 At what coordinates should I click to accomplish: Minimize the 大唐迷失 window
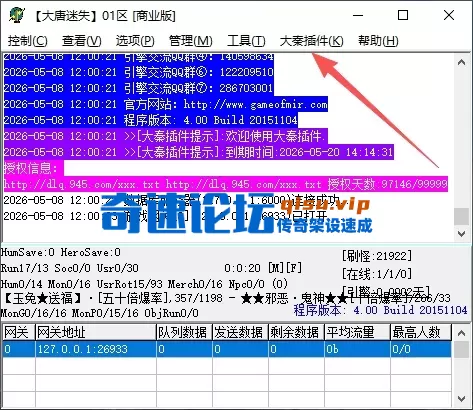click(x=358, y=15)
